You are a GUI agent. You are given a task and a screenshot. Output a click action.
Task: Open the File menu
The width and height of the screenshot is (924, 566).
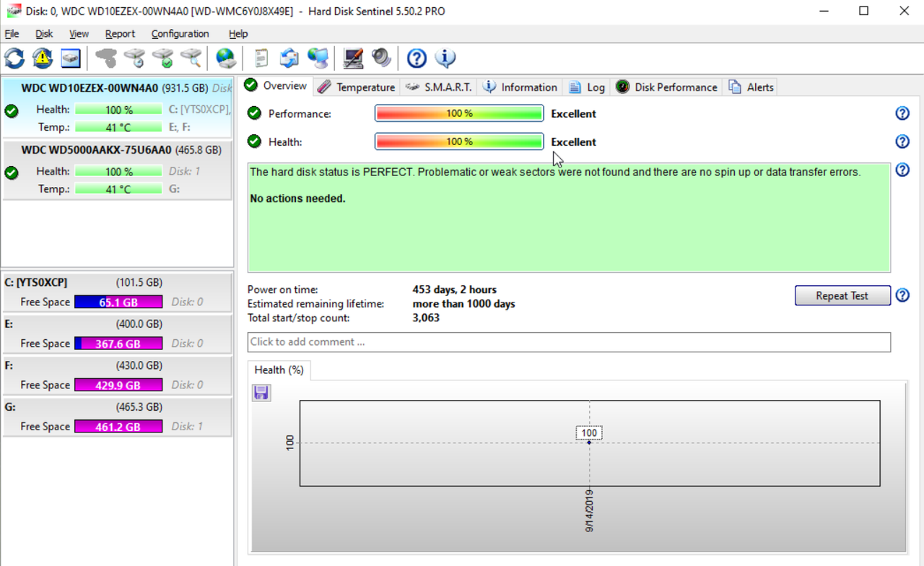point(12,34)
